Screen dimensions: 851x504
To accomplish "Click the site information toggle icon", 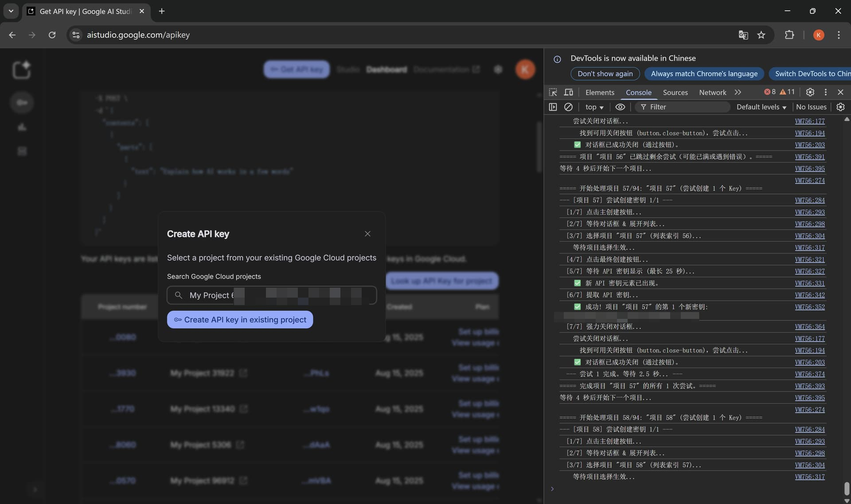I will click(76, 35).
